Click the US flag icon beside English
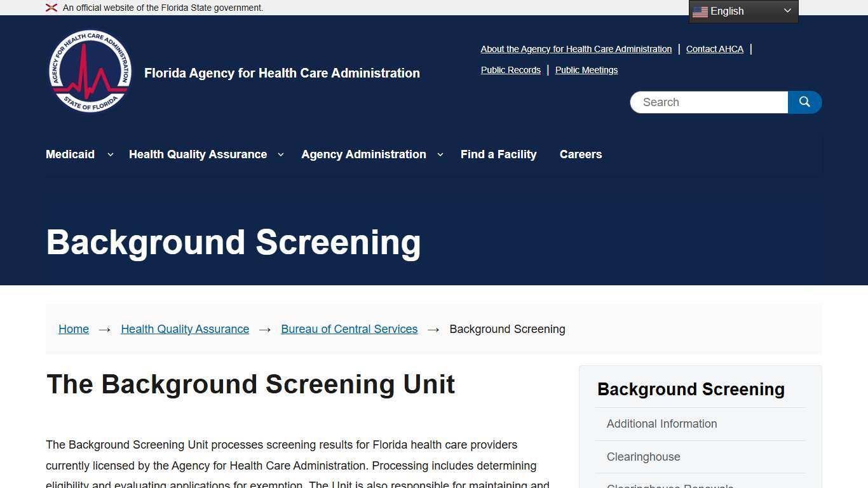 click(700, 11)
